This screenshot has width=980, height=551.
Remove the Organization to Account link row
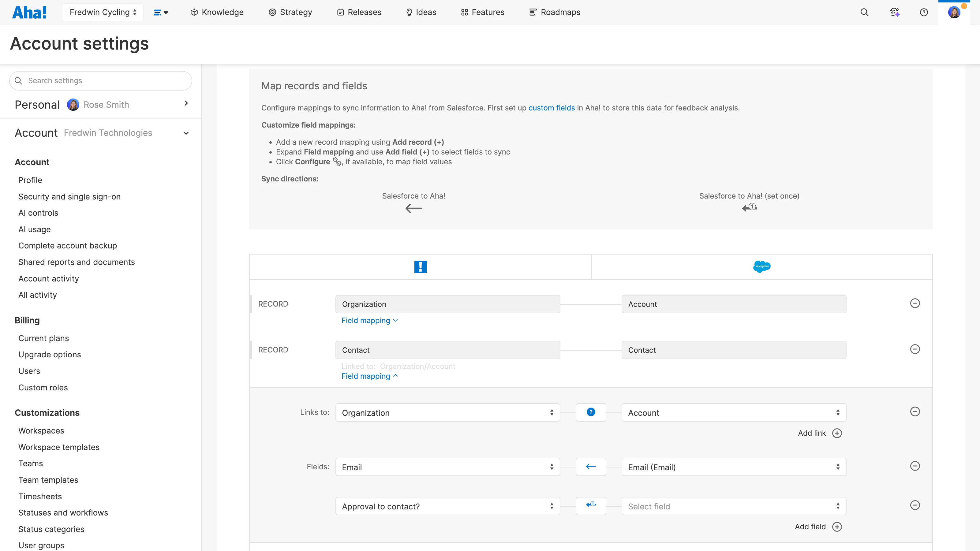click(x=915, y=411)
